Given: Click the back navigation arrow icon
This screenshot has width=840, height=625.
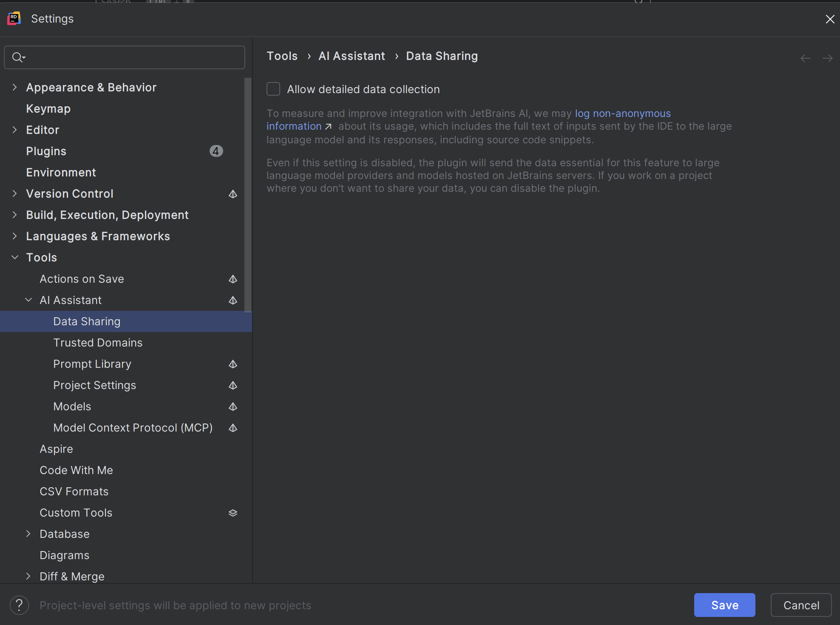Looking at the screenshot, I should pyautogui.click(x=805, y=58).
